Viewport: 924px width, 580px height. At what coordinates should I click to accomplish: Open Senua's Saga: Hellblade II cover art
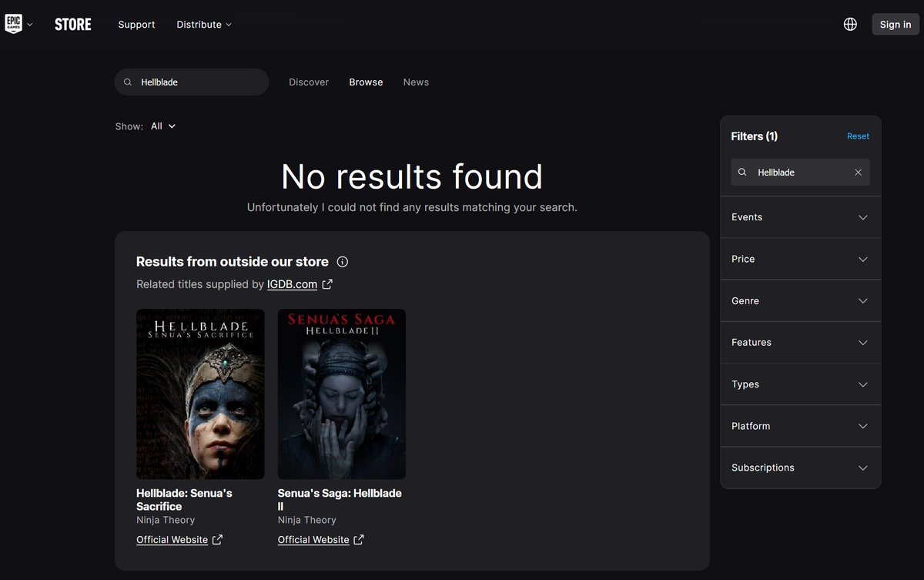tap(342, 394)
